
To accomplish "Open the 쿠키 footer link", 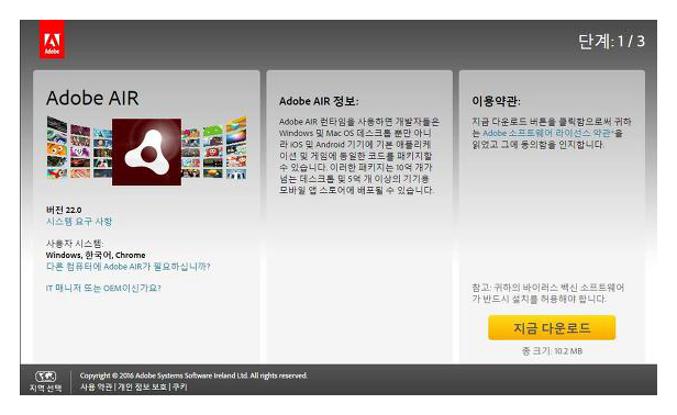I will (x=180, y=387).
